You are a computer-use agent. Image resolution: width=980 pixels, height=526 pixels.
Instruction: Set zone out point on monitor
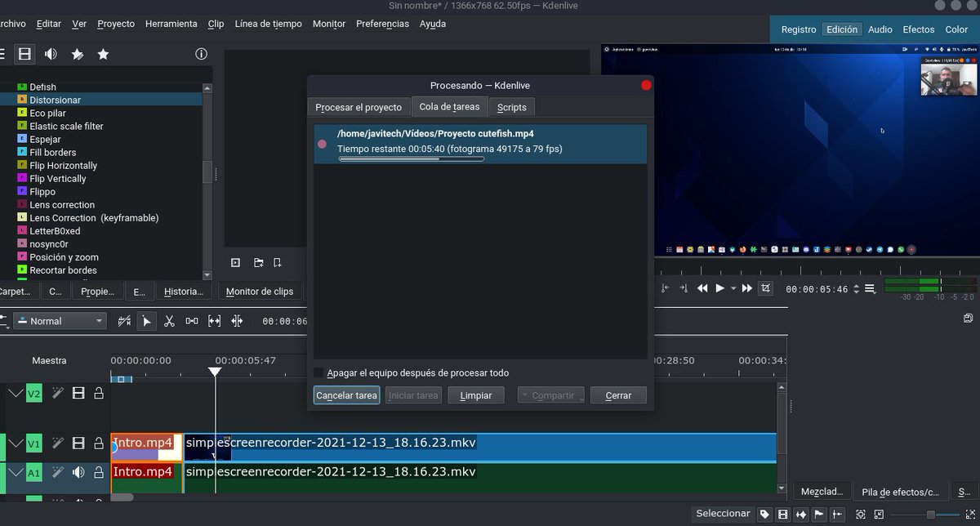pos(683,288)
